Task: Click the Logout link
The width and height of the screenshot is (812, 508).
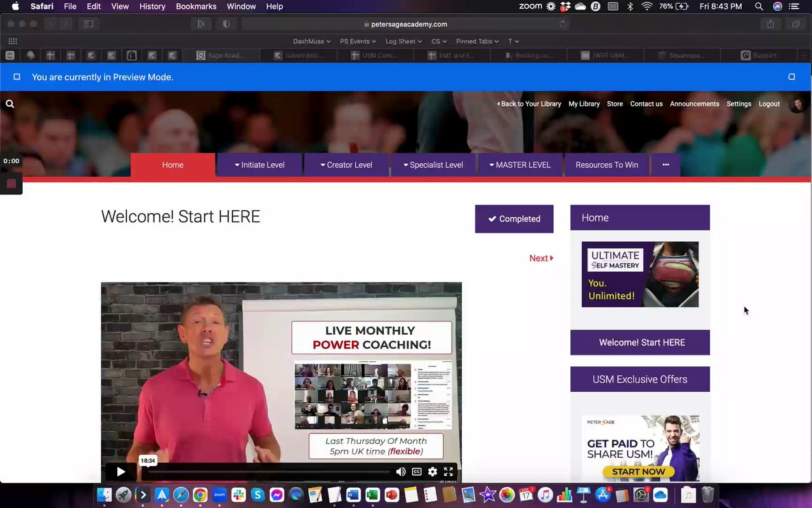Action: coord(769,104)
